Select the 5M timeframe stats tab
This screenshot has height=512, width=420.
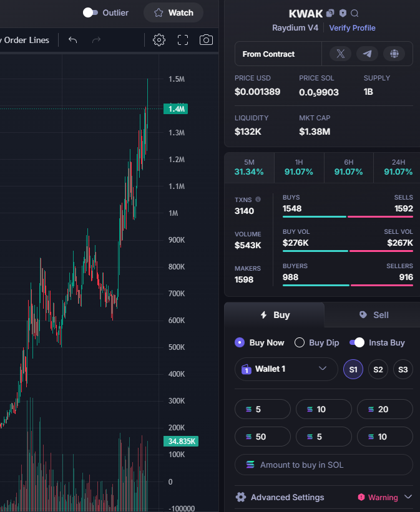pos(249,168)
